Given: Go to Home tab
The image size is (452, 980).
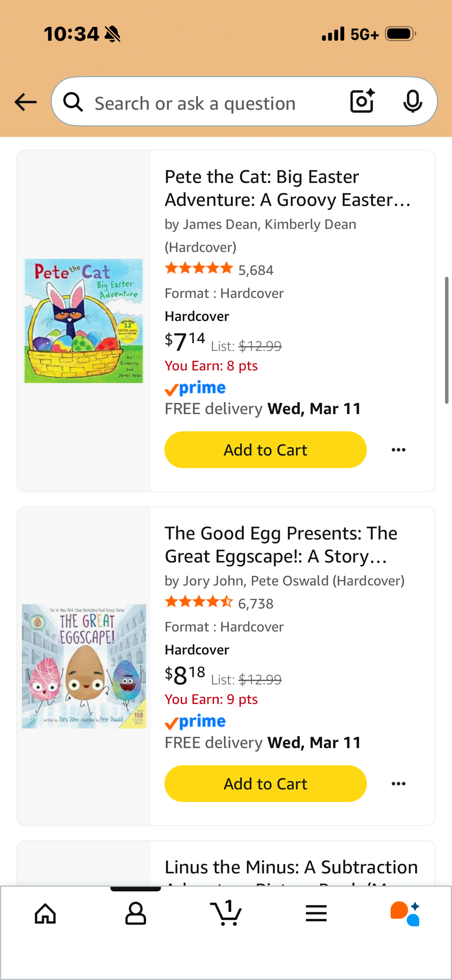Looking at the screenshot, I should click(46, 913).
